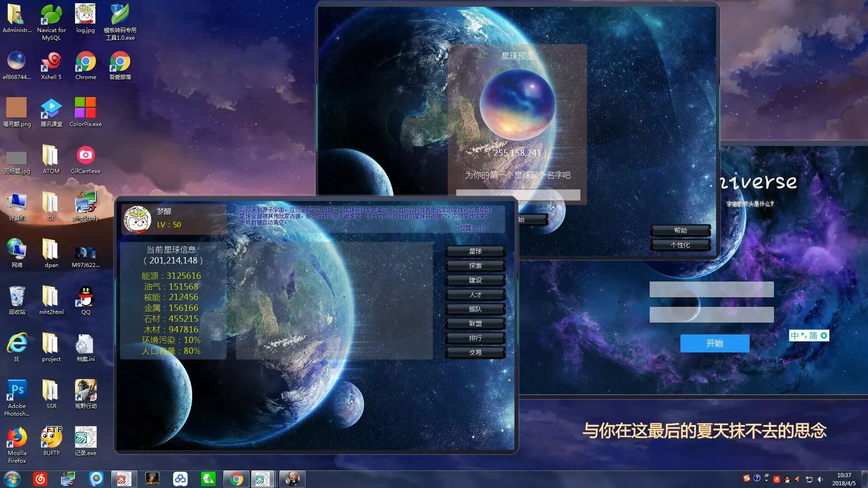This screenshot has width=868, height=488.
Task: Select the Adobe Photoshop desktop shortcut
Action: click(17, 398)
